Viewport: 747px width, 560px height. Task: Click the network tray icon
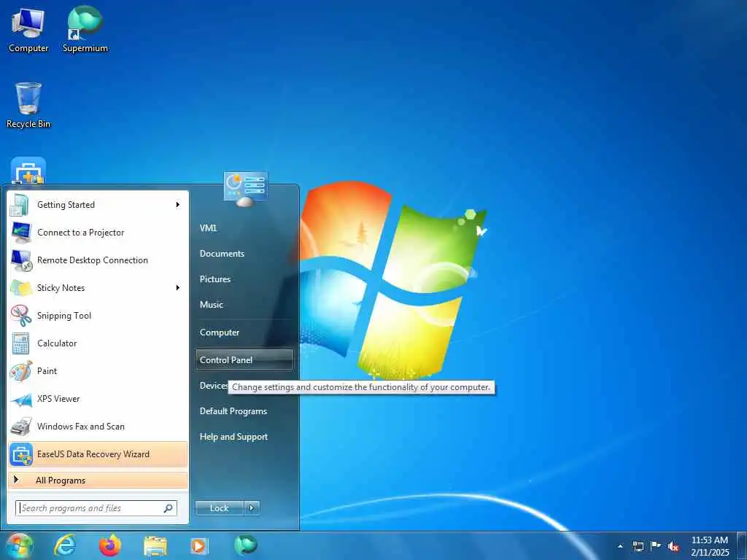click(x=638, y=546)
